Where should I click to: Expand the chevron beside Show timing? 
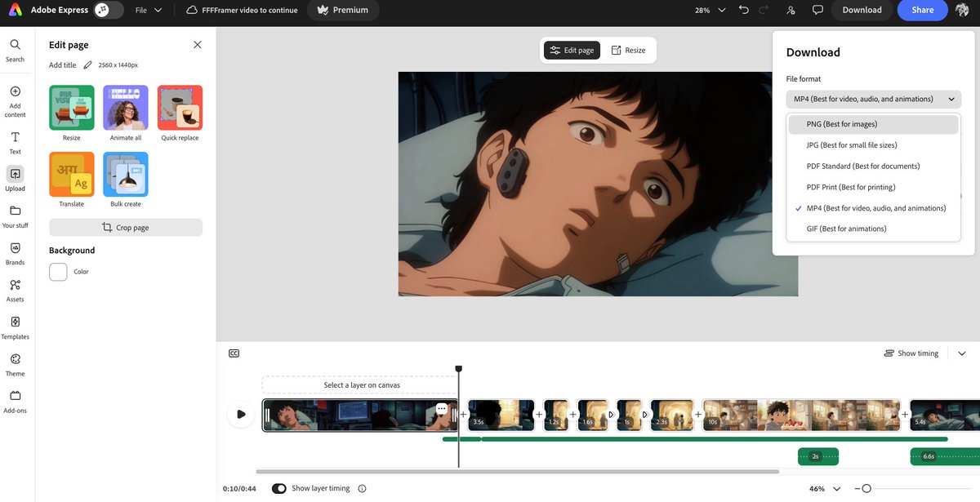pyautogui.click(x=962, y=353)
